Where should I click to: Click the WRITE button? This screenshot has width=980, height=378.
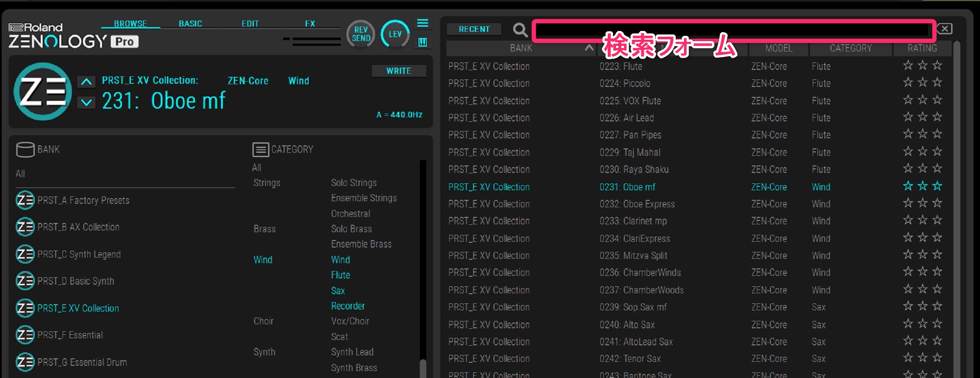tap(398, 71)
